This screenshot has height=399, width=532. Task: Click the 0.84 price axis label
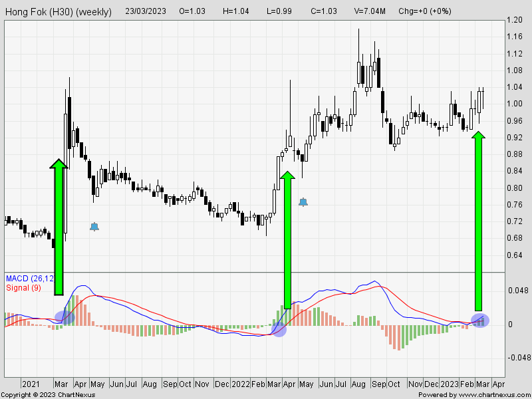click(x=514, y=171)
